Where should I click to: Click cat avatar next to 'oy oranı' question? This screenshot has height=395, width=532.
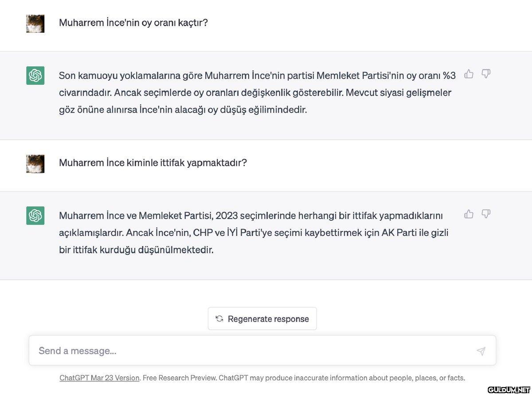35,23
